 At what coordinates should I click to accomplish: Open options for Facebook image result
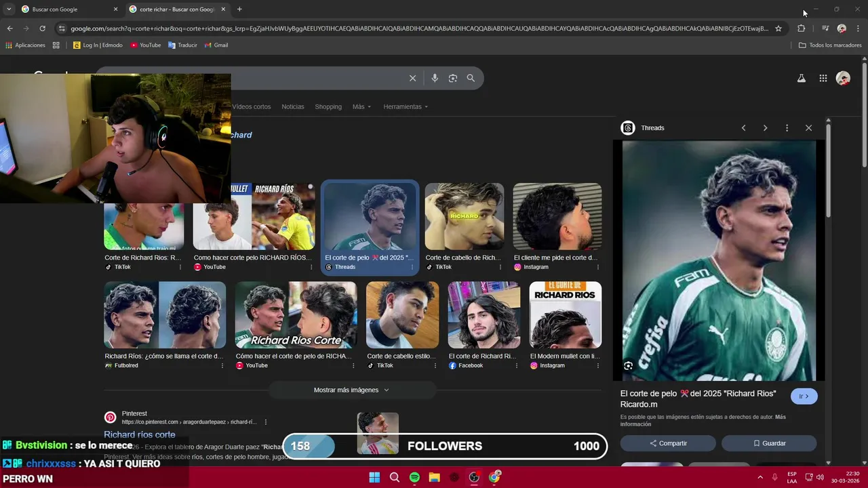[517, 365]
